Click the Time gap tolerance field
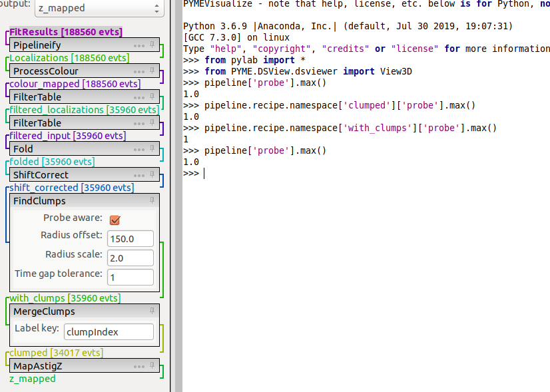The image size is (550, 392). [x=130, y=278]
